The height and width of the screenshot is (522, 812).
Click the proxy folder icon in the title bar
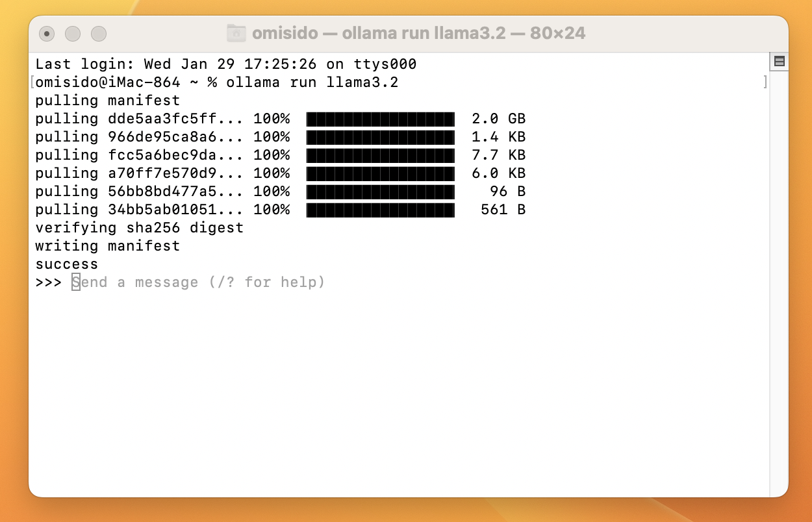236,33
